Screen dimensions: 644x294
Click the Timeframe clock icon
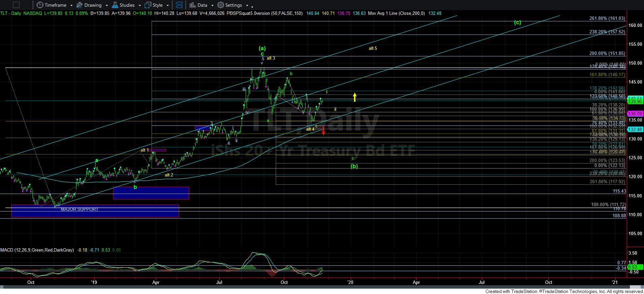[x=40, y=5]
